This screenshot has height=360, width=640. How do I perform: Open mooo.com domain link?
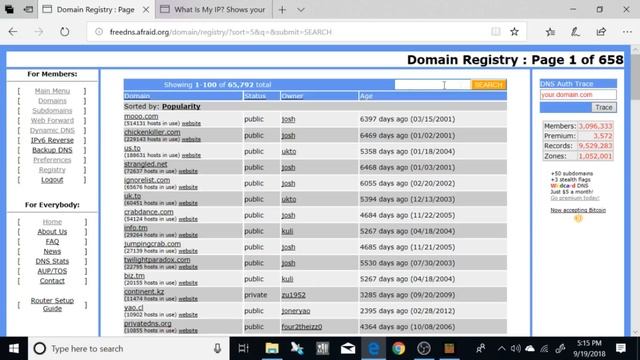141,116
